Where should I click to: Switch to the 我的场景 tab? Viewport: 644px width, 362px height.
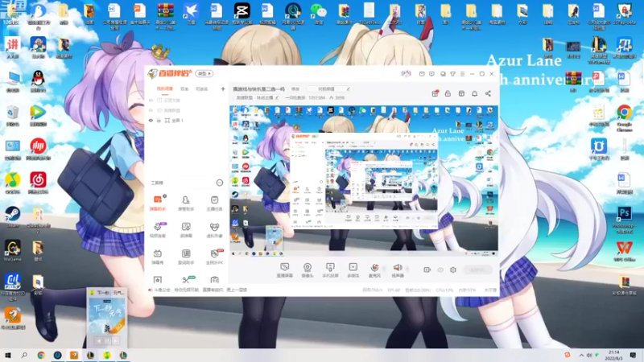165,88
